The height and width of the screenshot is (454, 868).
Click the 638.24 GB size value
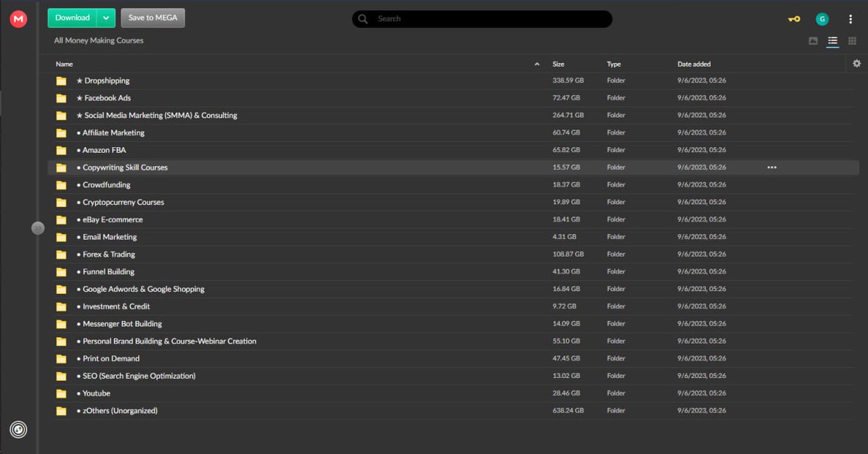[568, 411]
